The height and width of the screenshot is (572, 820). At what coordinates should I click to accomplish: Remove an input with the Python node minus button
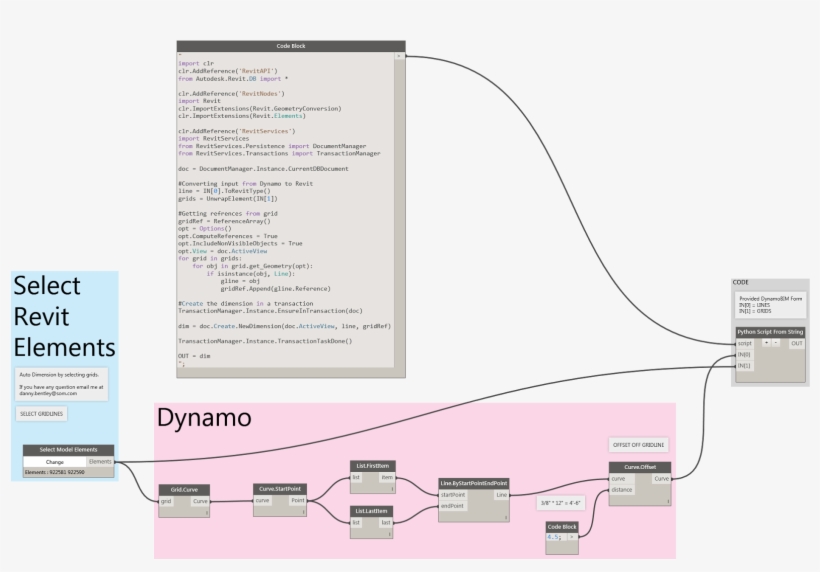[776, 343]
